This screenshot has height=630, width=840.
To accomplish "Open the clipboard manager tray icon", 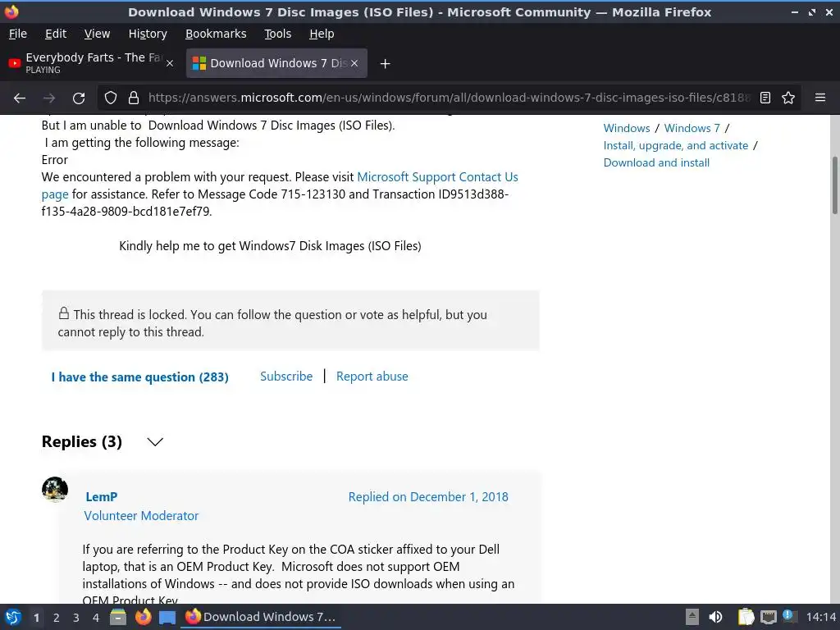I will point(746,617).
